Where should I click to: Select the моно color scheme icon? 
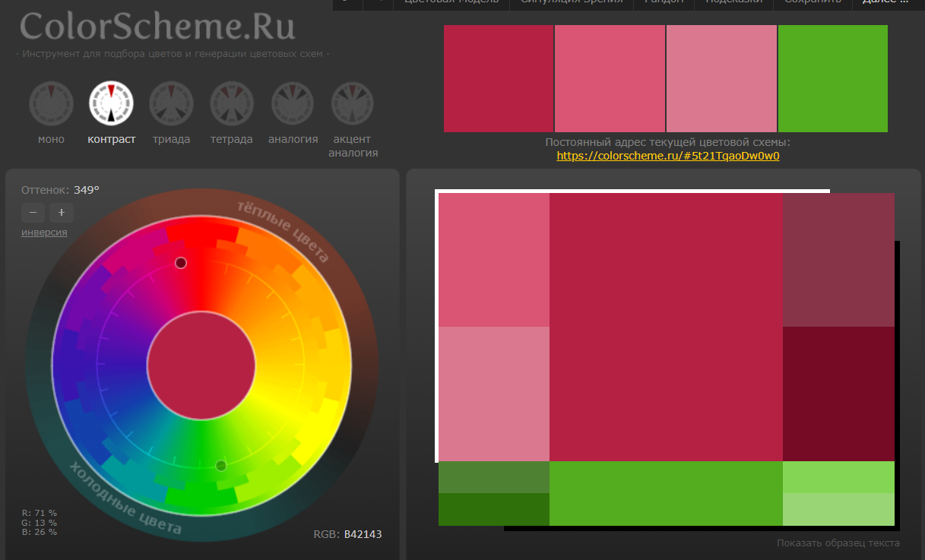(x=51, y=103)
